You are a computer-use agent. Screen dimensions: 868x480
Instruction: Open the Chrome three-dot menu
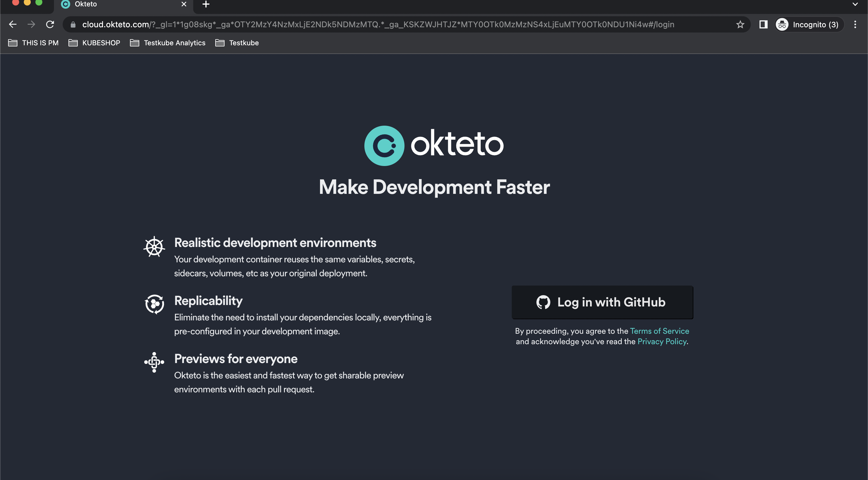[855, 25]
